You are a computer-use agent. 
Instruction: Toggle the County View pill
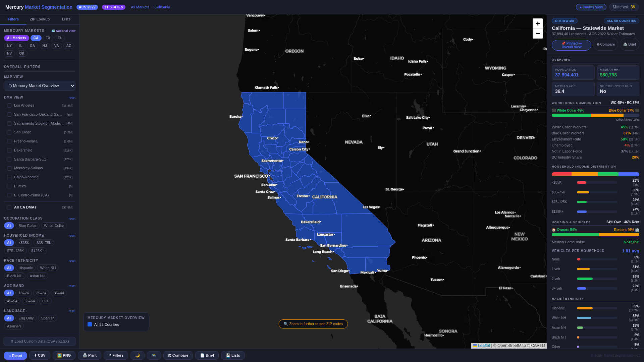(591, 7)
